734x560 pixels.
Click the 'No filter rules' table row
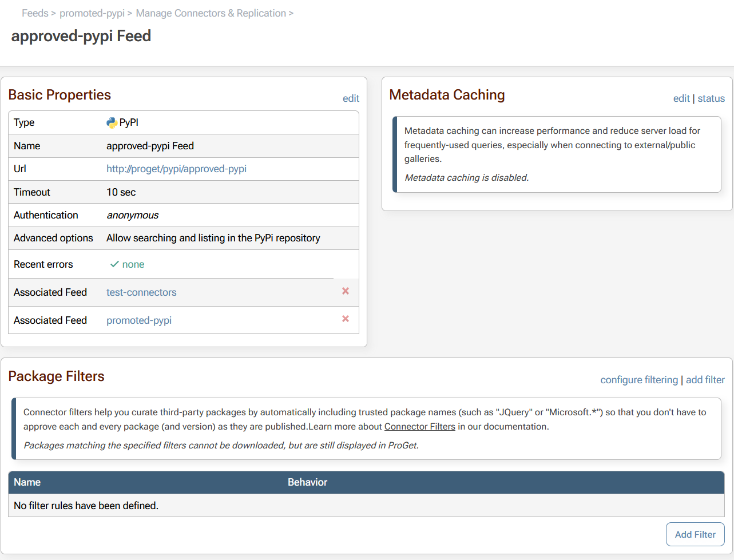tap(366, 506)
